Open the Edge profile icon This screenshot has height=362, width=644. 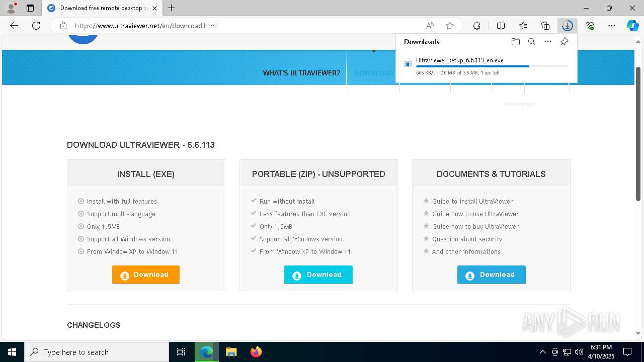11,8
